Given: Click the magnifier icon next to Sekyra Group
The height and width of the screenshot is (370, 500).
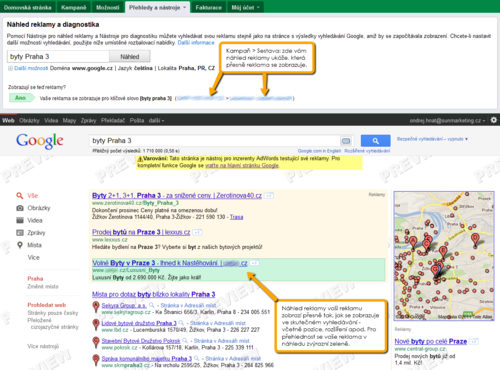Looking at the screenshot, I should tap(152, 305).
